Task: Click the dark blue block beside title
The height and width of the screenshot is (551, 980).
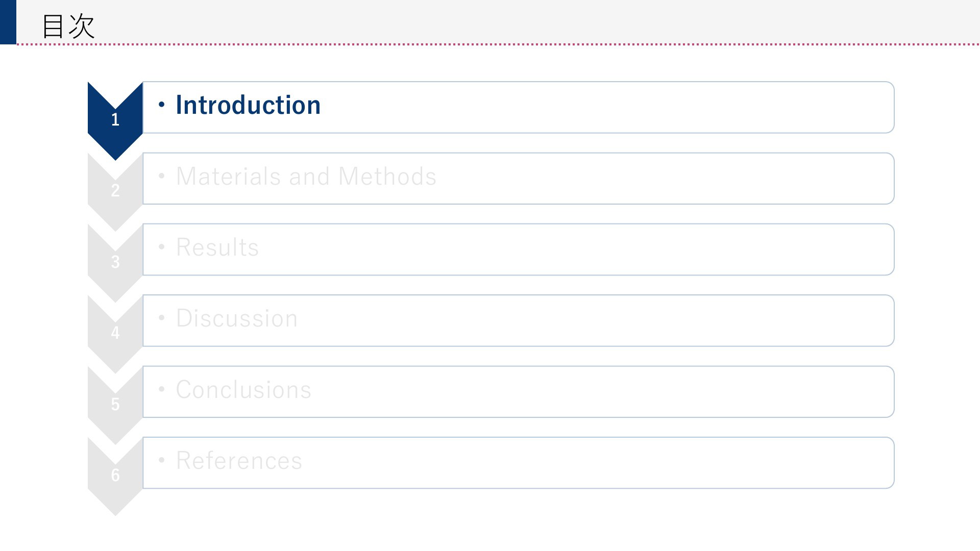Action: point(8,22)
